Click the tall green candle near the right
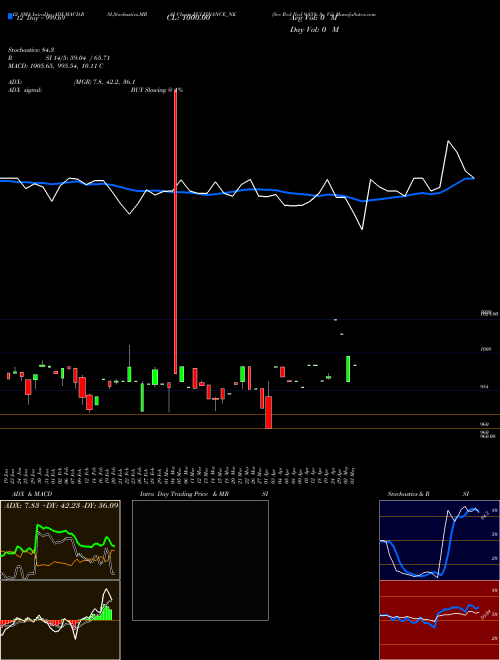500x660 pixels. pyautogui.click(x=348, y=369)
